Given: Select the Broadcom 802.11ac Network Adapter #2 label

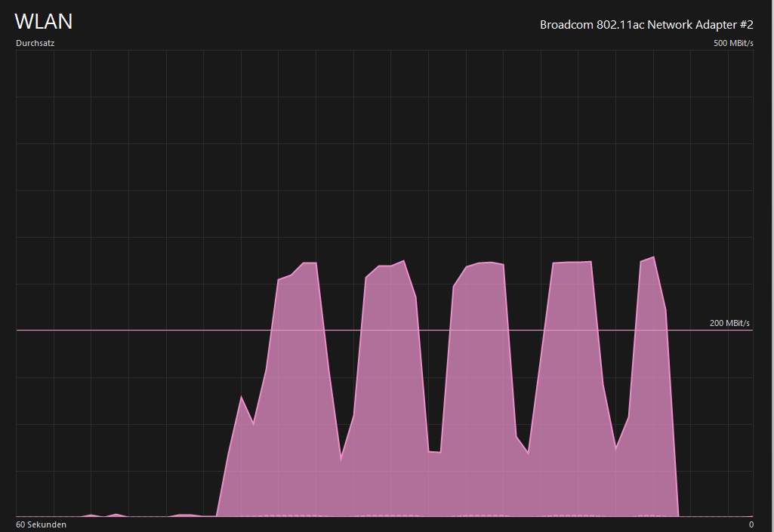Looking at the screenshot, I should (646, 25).
